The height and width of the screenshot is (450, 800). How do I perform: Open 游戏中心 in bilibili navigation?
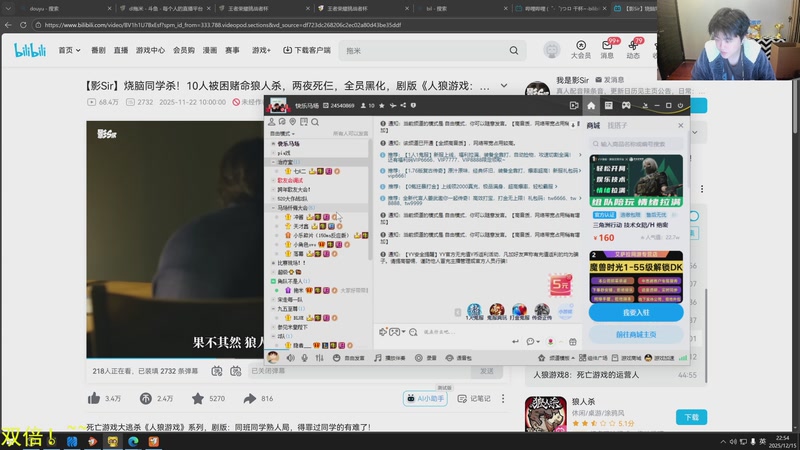[151, 50]
